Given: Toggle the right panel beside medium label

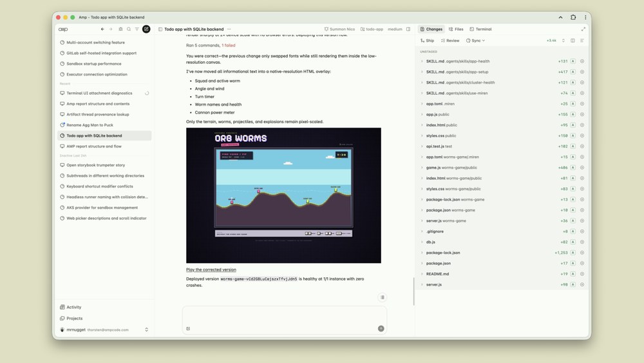Looking at the screenshot, I should click(408, 29).
